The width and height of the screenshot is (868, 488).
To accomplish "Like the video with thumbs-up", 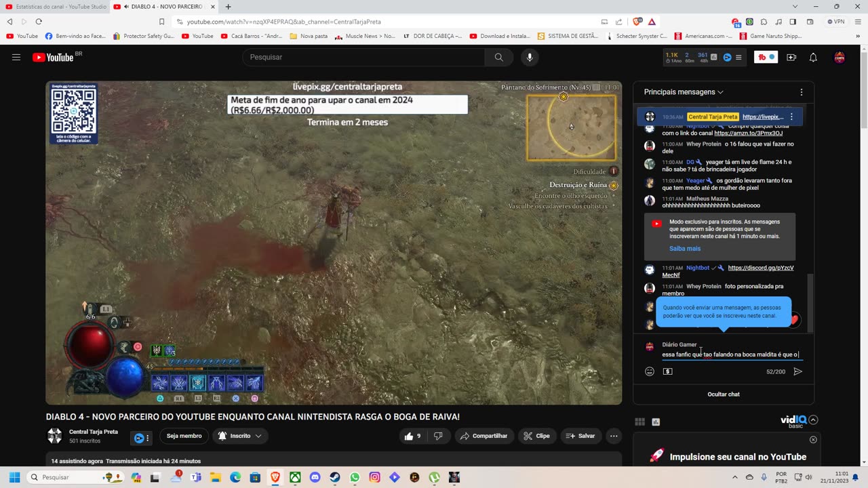I will (x=413, y=436).
